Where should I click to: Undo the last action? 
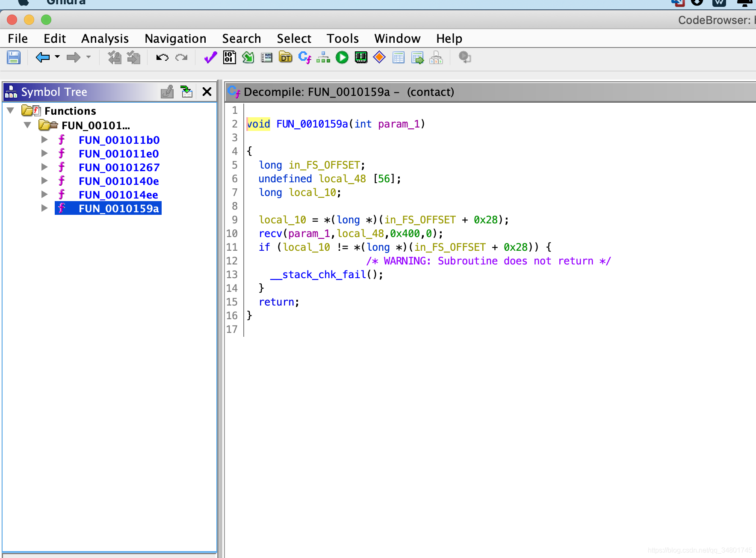click(x=162, y=57)
